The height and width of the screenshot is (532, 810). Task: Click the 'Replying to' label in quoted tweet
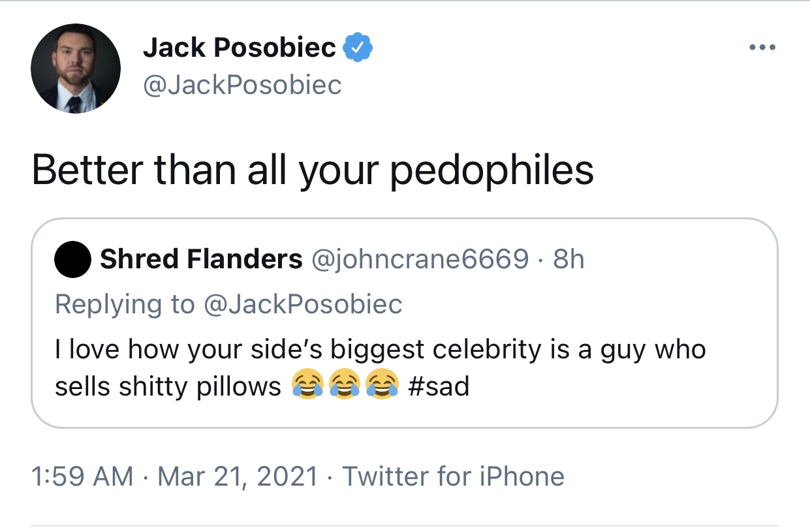[x=124, y=304]
